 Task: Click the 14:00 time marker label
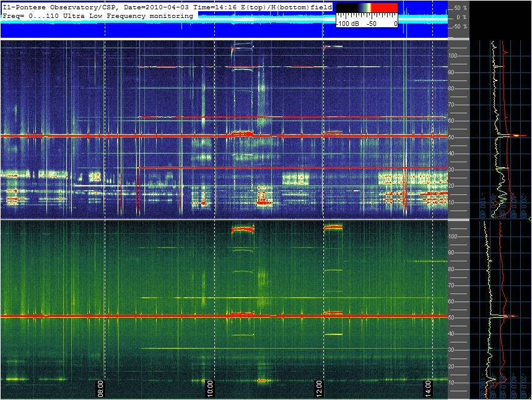pyautogui.click(x=429, y=388)
